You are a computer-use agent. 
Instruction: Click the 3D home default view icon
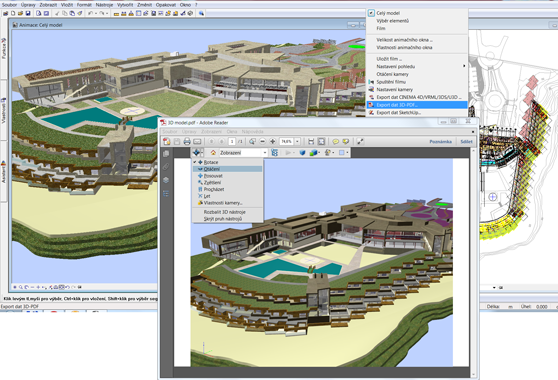(x=213, y=153)
